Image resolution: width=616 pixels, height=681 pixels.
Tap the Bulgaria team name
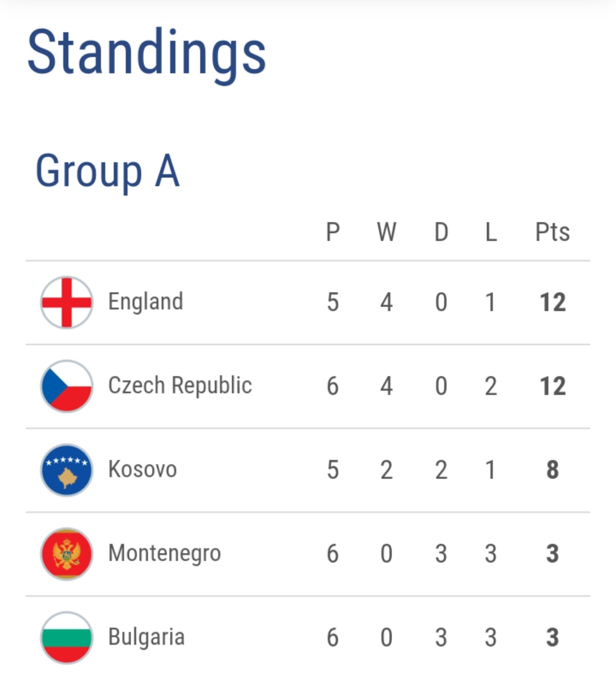click(147, 638)
